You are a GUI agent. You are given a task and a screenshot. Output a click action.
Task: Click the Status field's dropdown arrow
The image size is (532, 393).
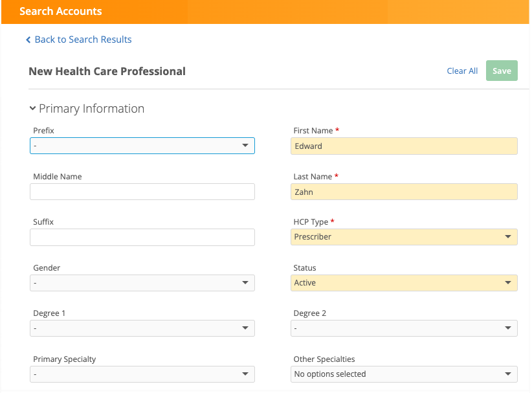[x=508, y=283]
